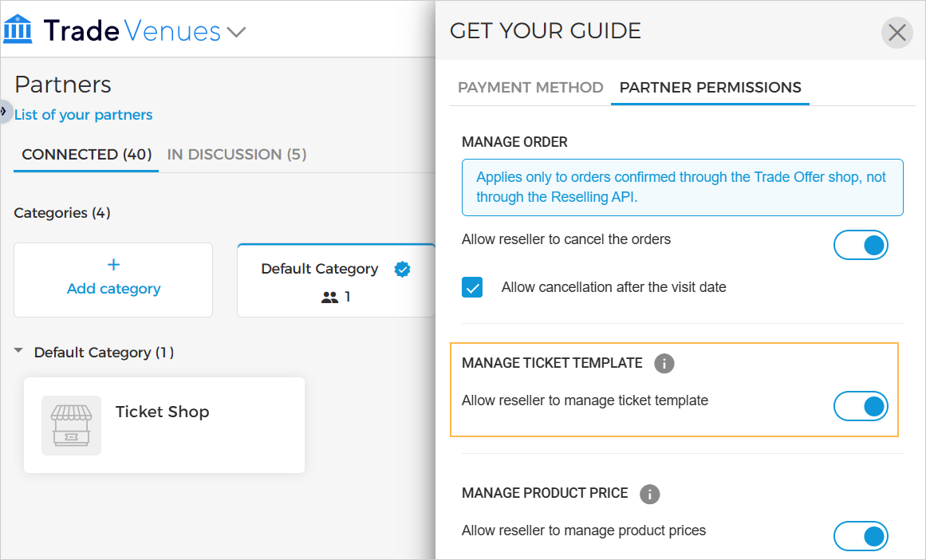Click the plus icon in Add category
Viewport: 926px width, 560px height.
point(113,265)
